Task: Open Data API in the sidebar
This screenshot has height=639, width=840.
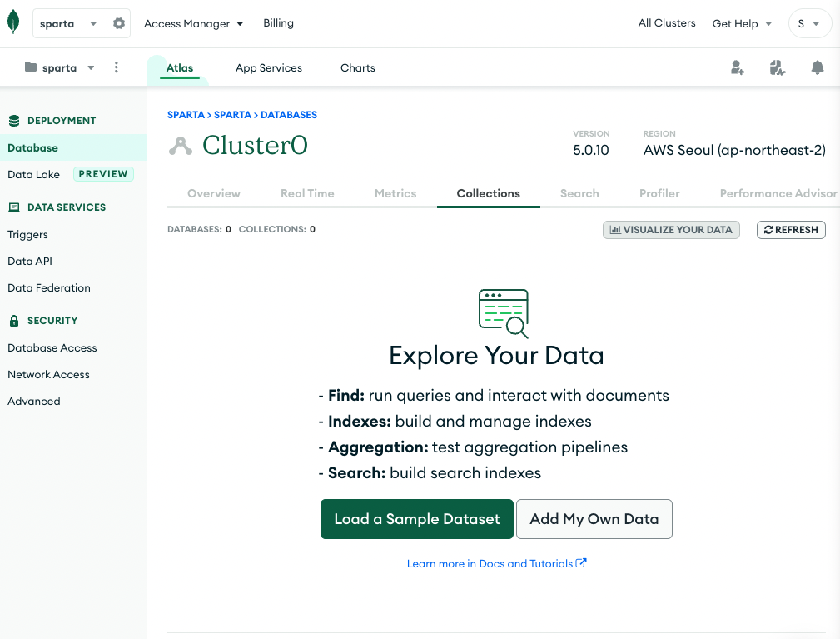Action: coord(30,261)
